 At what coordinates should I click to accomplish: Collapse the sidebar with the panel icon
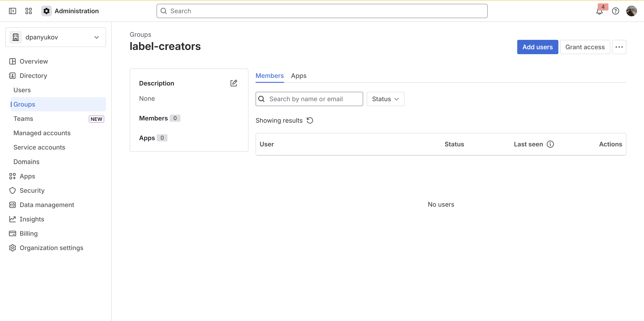tap(12, 11)
